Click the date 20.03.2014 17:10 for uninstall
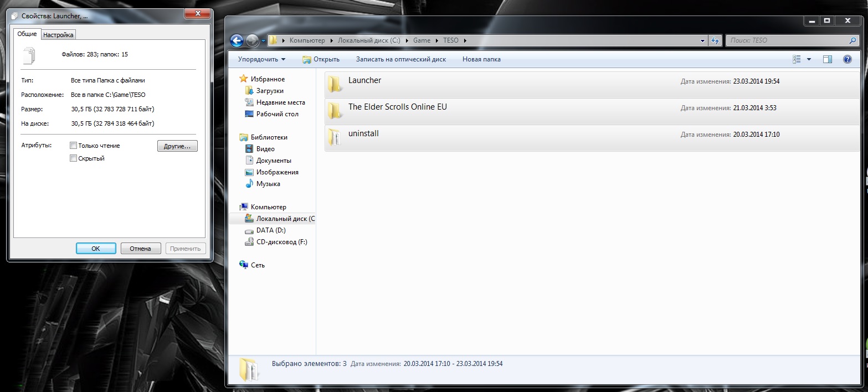 pos(756,135)
